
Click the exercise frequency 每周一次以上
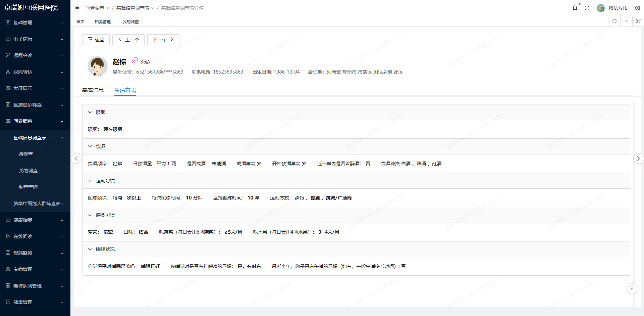coord(127,198)
